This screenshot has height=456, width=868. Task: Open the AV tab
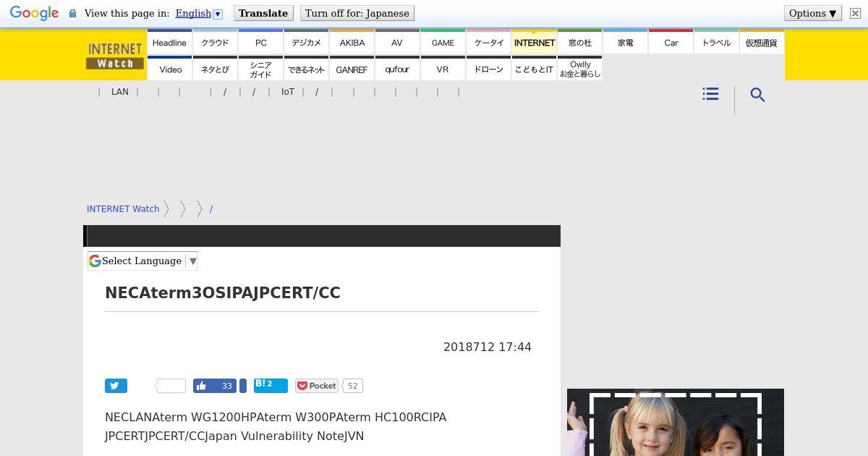point(397,42)
